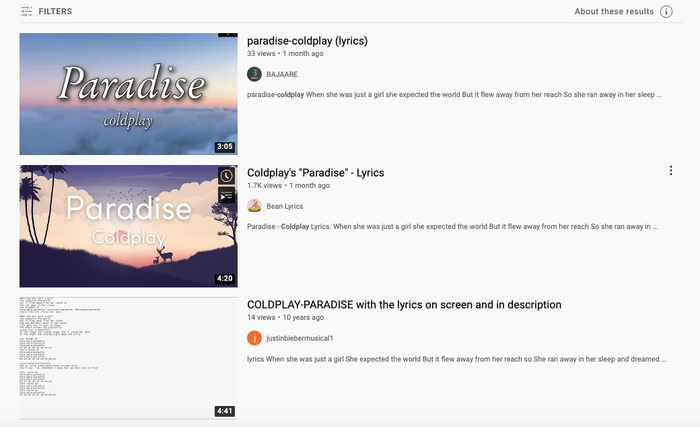Image resolution: width=700 pixels, height=427 pixels.
Task: Open the FILTERS options
Action: [54, 11]
